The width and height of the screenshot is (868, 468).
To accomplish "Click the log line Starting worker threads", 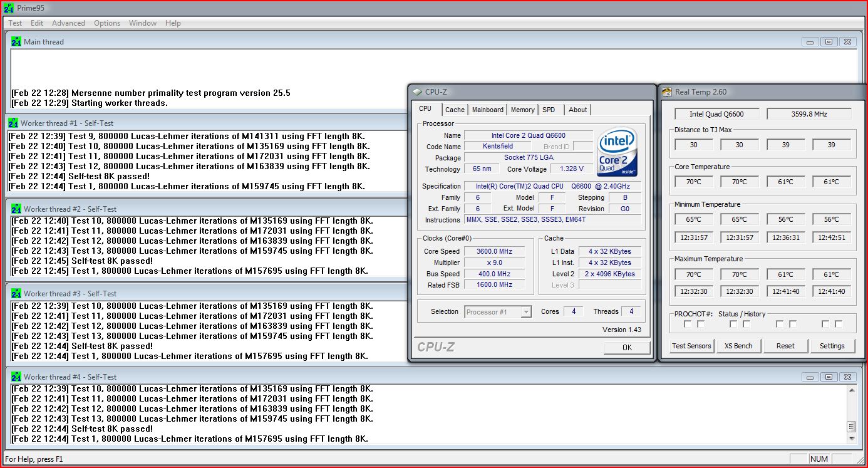I will click(90, 103).
